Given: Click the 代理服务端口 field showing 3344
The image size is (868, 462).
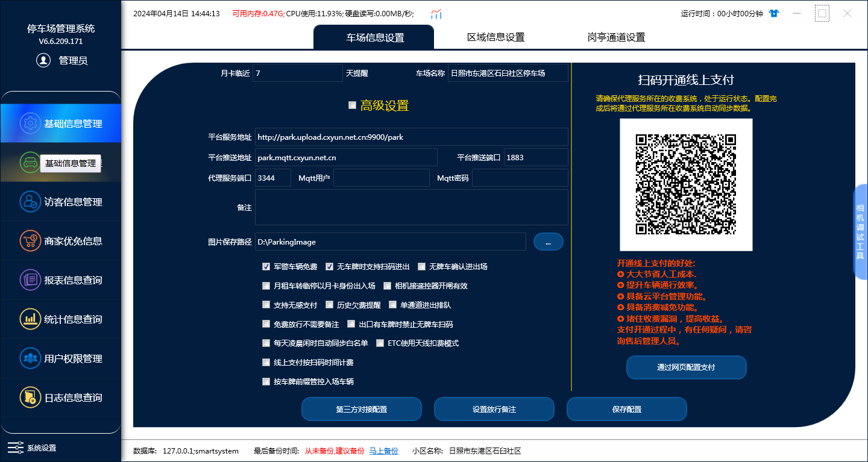Looking at the screenshot, I should tap(273, 178).
